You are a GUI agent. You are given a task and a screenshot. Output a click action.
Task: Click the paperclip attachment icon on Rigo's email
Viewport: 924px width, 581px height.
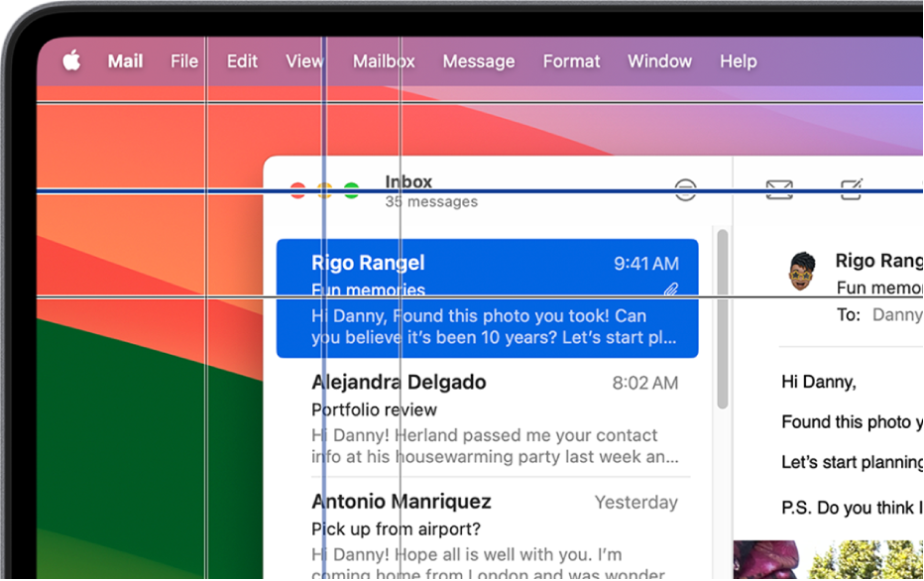click(x=671, y=290)
